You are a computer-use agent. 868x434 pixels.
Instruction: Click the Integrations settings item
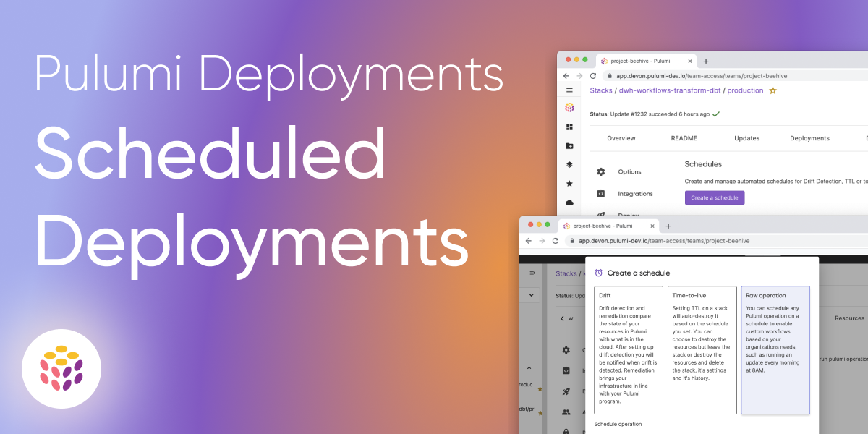tap(635, 194)
